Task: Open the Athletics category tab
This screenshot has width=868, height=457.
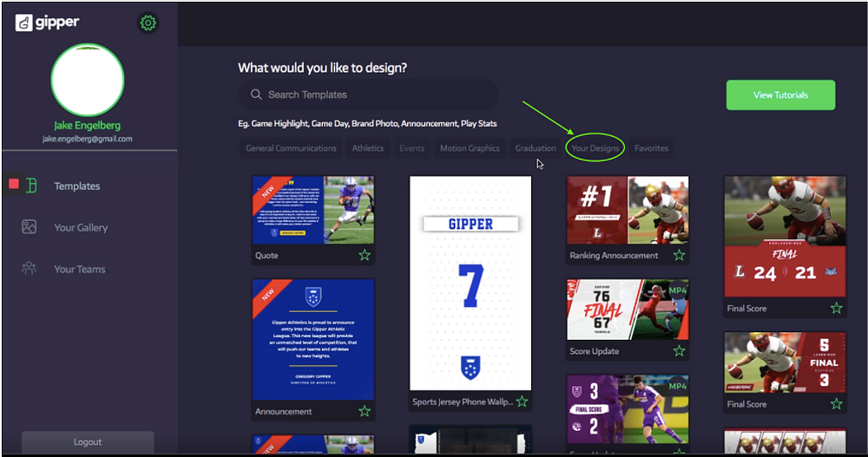Action: (367, 148)
